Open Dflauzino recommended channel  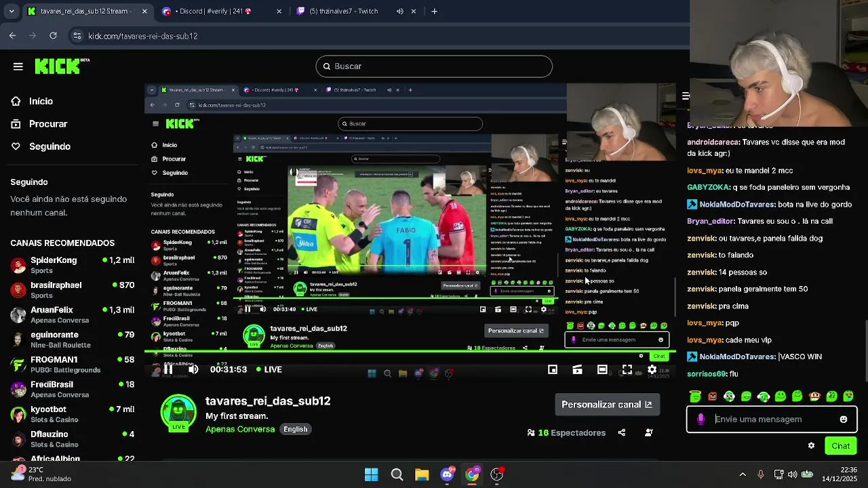(73, 439)
